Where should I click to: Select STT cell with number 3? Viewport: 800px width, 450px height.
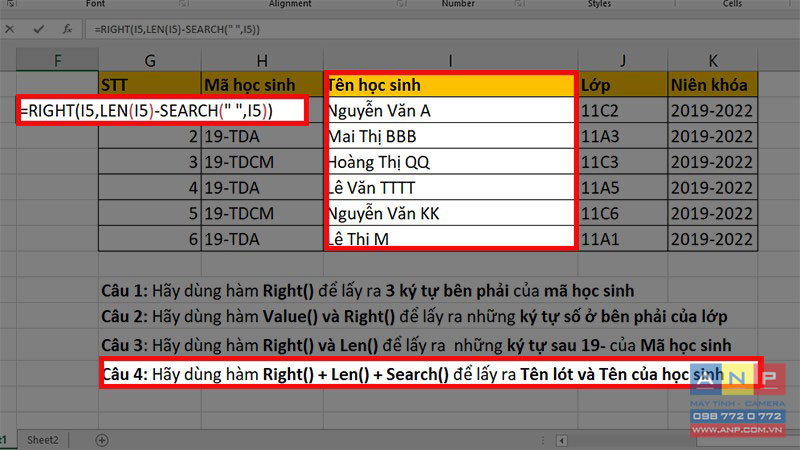150,162
